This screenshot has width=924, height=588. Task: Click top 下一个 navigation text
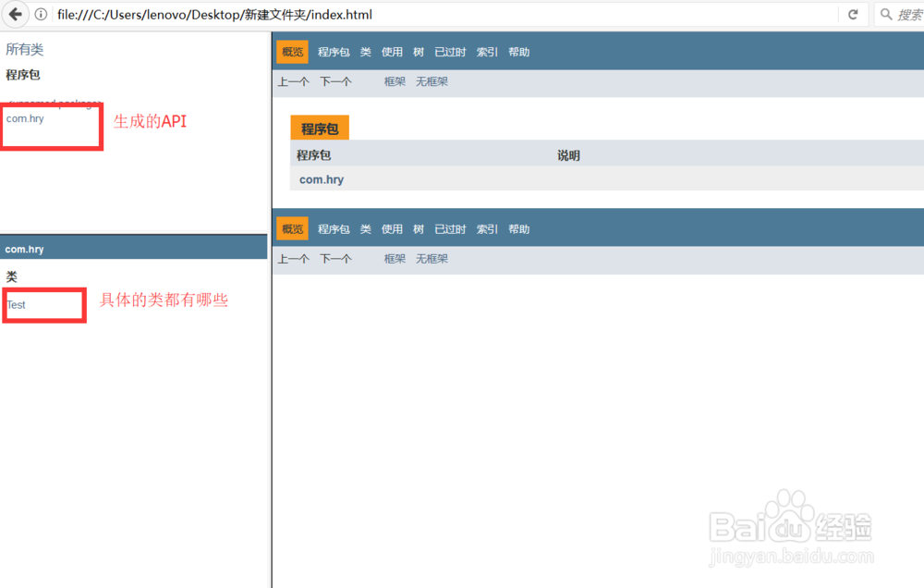336,81
